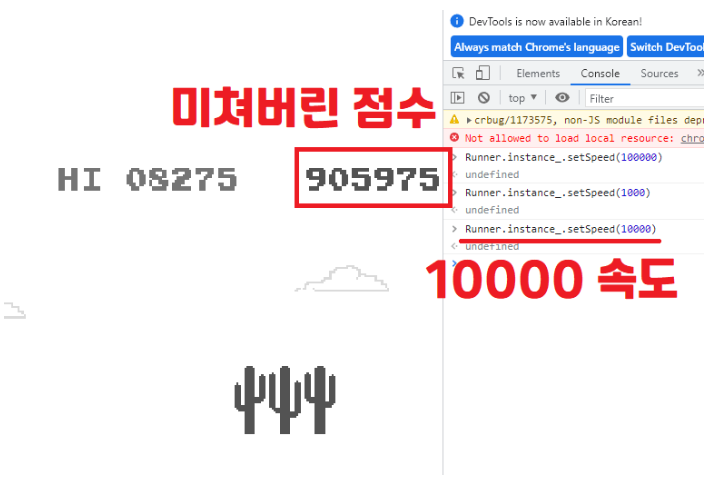Screen dimensions: 710x480
Task: Click the info icon in DevTools banner
Action: pos(457,21)
